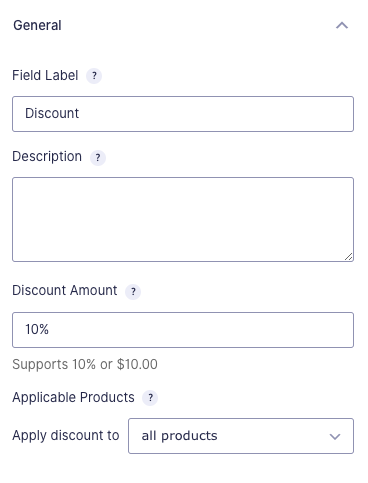
Task: Click the General section heading
Action: tap(37, 25)
